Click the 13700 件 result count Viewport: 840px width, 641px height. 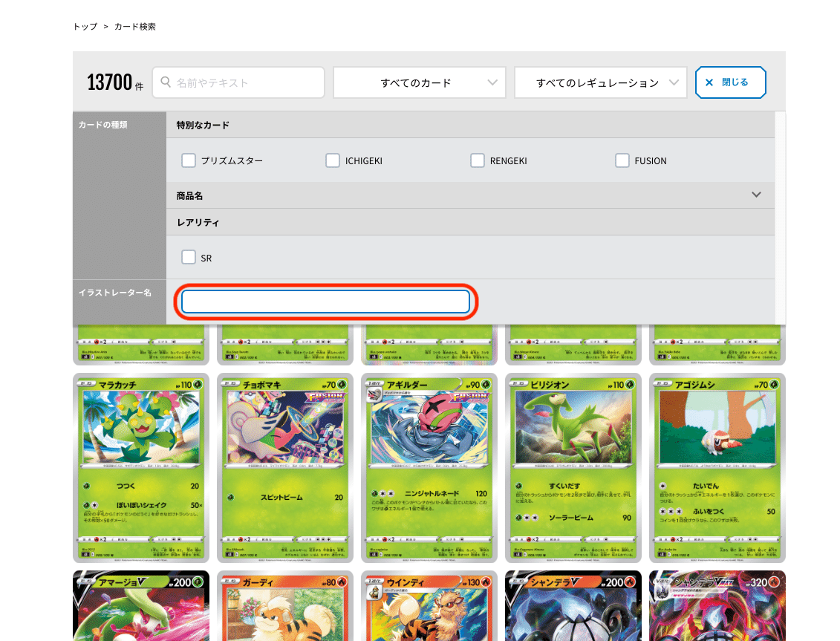pyautogui.click(x=115, y=82)
